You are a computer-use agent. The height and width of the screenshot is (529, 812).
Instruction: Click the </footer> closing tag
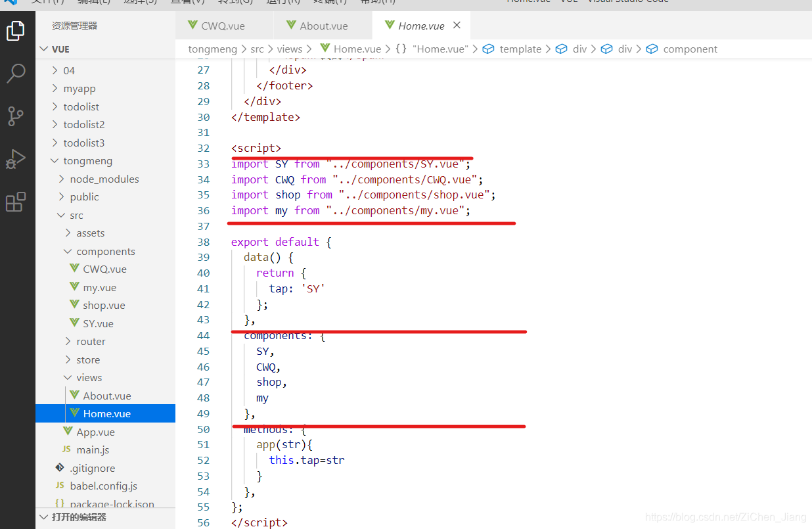(x=284, y=85)
